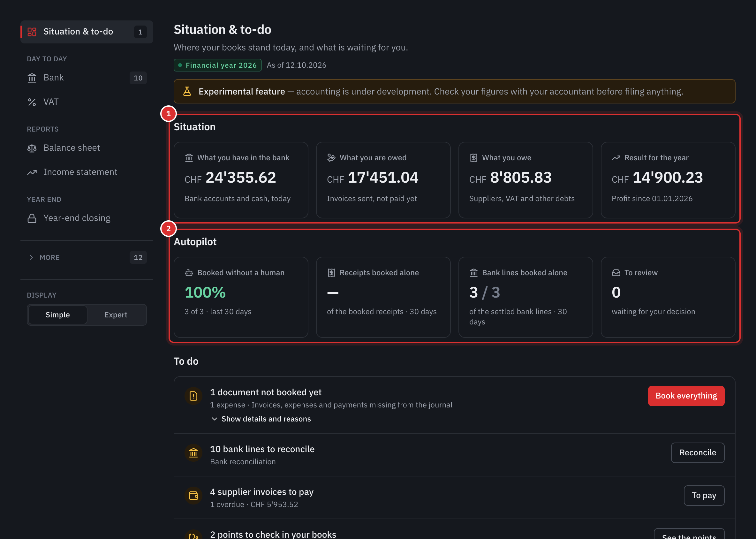The image size is (756, 539).
Task: Open the VAT menu item
Action: pos(87,102)
